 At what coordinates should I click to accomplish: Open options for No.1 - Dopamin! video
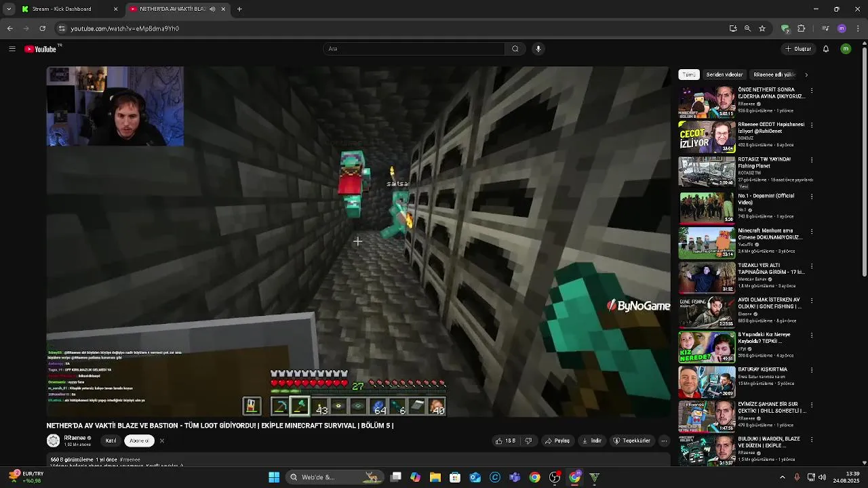(x=812, y=197)
